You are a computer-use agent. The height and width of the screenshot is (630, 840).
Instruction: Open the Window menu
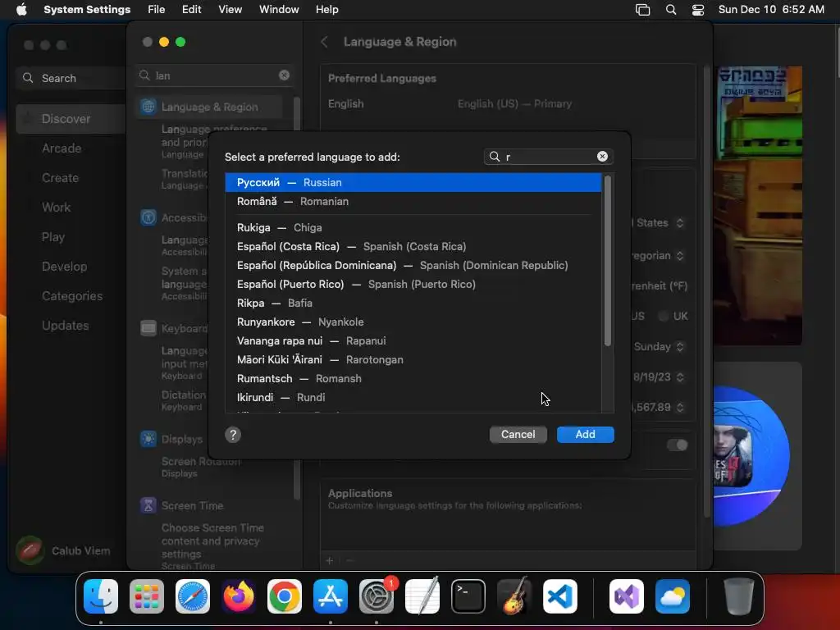279,9
